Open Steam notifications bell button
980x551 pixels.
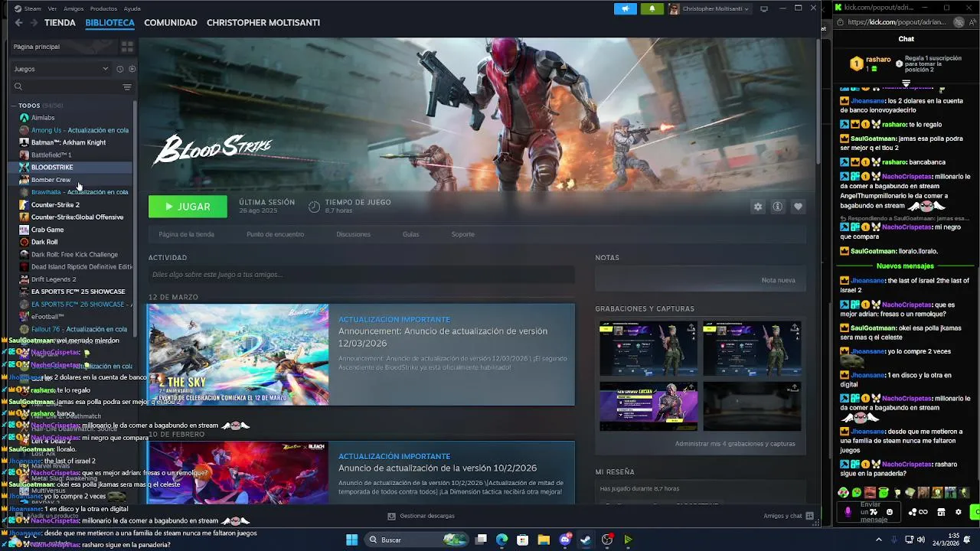(652, 8)
